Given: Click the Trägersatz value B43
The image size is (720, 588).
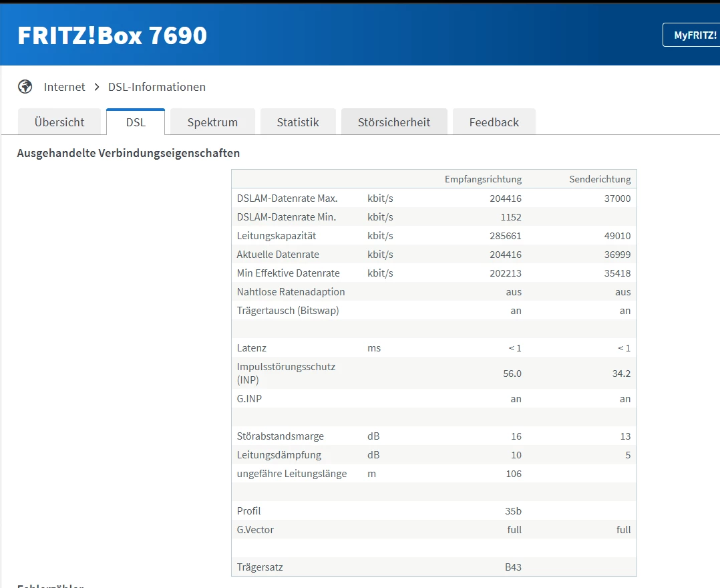Looking at the screenshot, I should (x=514, y=567).
